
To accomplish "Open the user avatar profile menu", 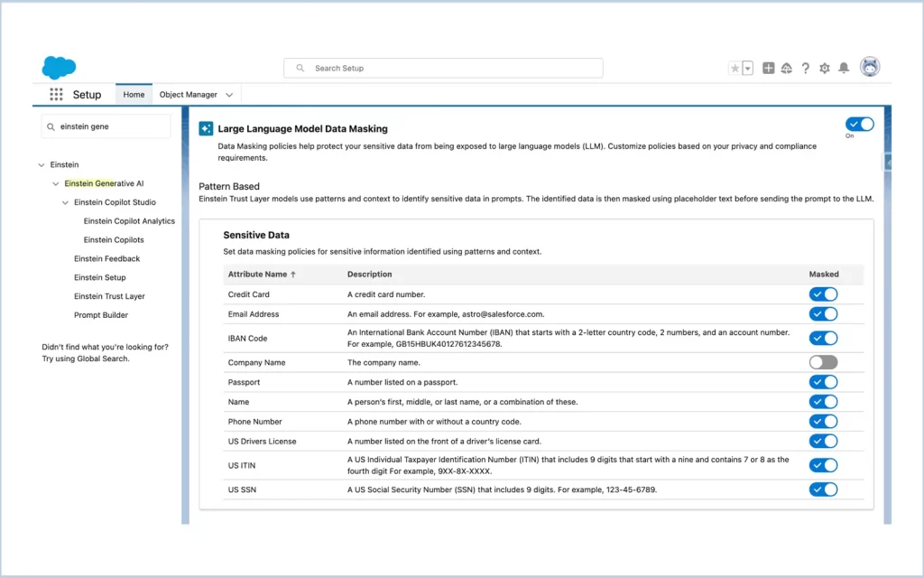I will click(x=870, y=67).
